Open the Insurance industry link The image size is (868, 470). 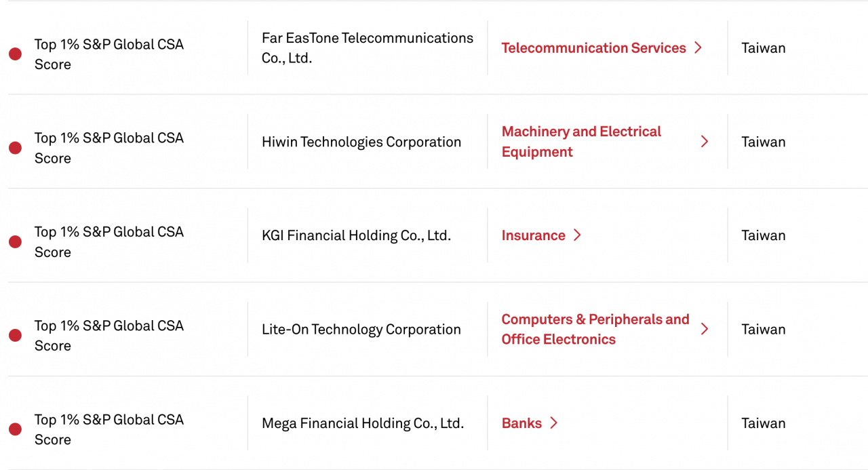(x=533, y=235)
